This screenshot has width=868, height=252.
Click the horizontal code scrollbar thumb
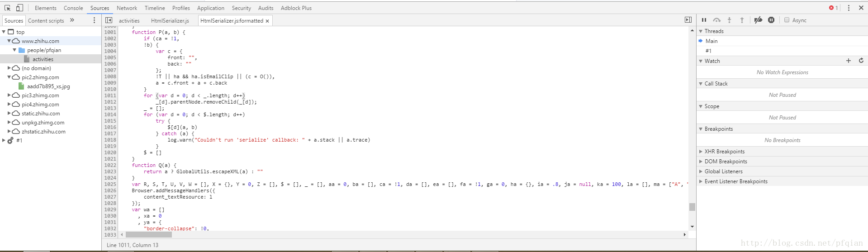149,234
